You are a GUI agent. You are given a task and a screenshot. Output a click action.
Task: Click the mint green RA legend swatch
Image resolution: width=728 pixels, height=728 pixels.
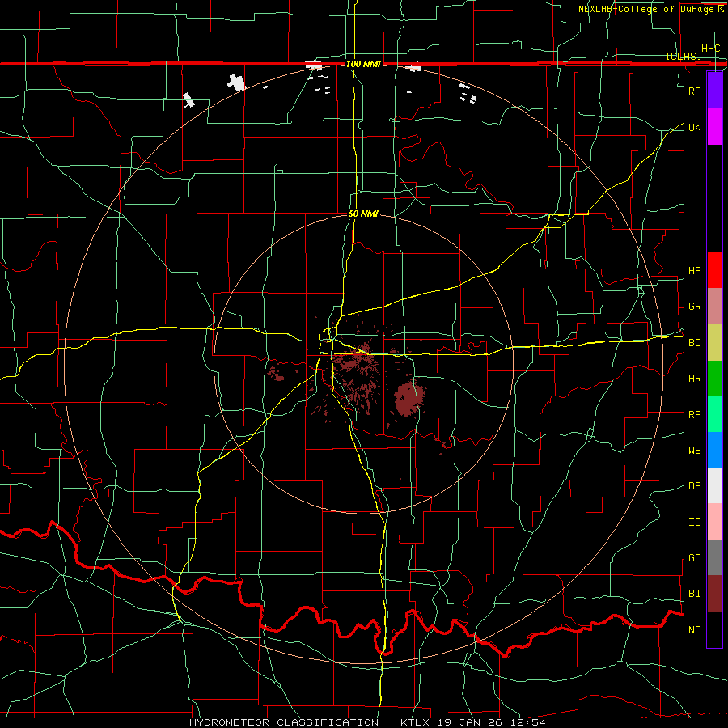click(714, 414)
